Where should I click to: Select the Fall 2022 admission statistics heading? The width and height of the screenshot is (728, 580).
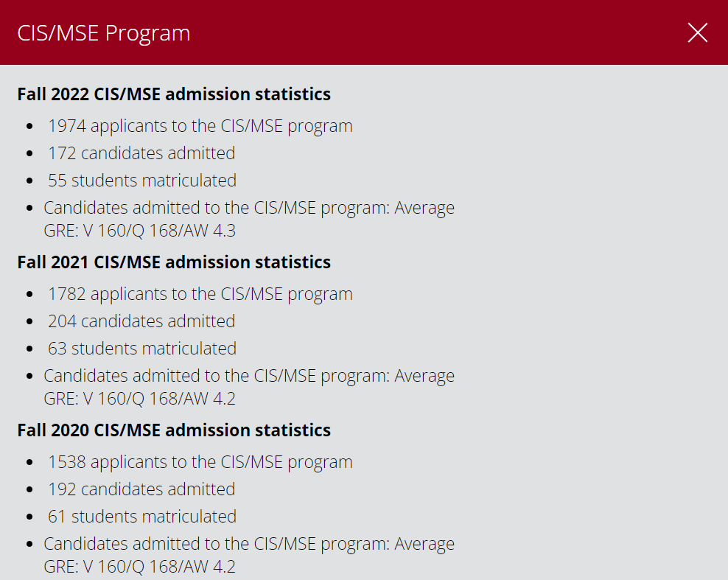click(x=174, y=94)
